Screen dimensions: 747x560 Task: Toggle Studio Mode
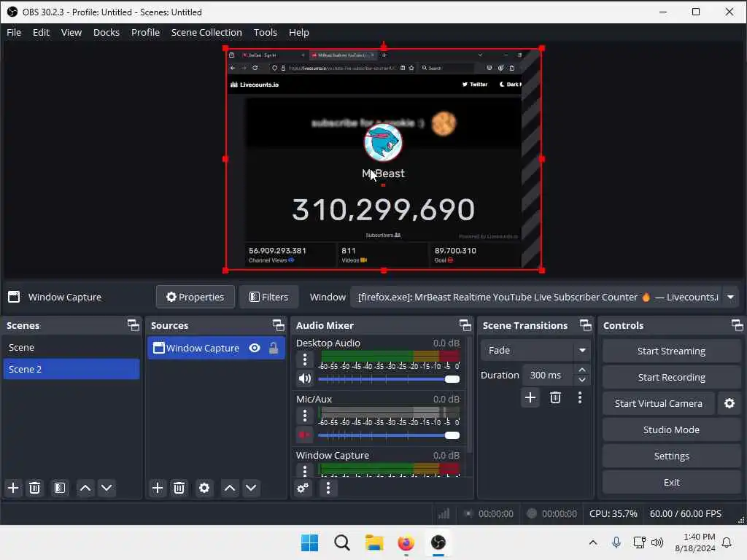pos(671,429)
